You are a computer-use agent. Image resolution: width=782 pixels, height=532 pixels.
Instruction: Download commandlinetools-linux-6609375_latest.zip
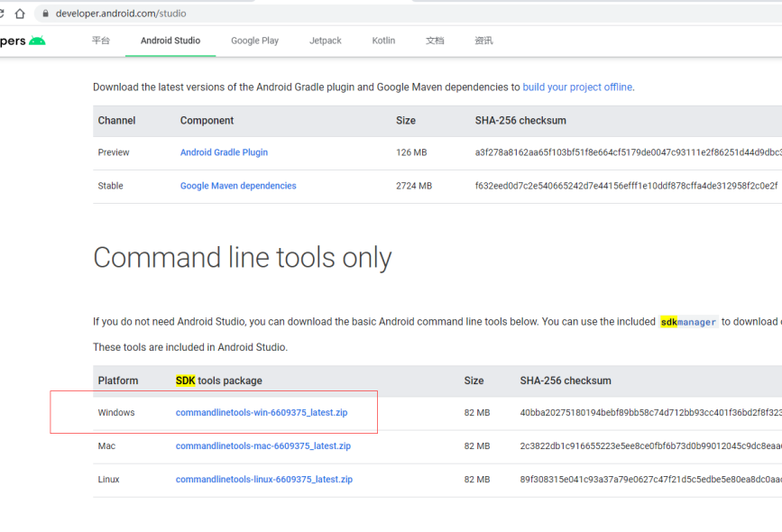(x=264, y=479)
